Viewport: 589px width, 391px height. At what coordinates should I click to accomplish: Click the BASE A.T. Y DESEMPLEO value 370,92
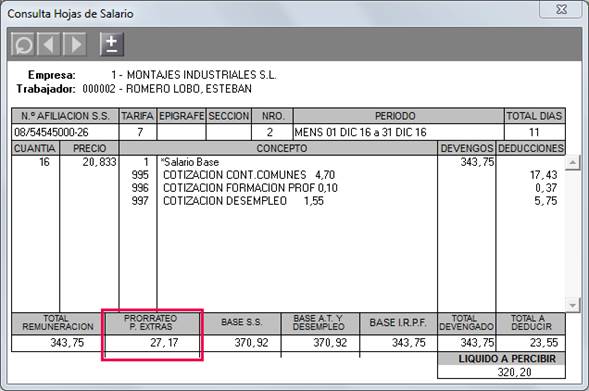point(330,343)
